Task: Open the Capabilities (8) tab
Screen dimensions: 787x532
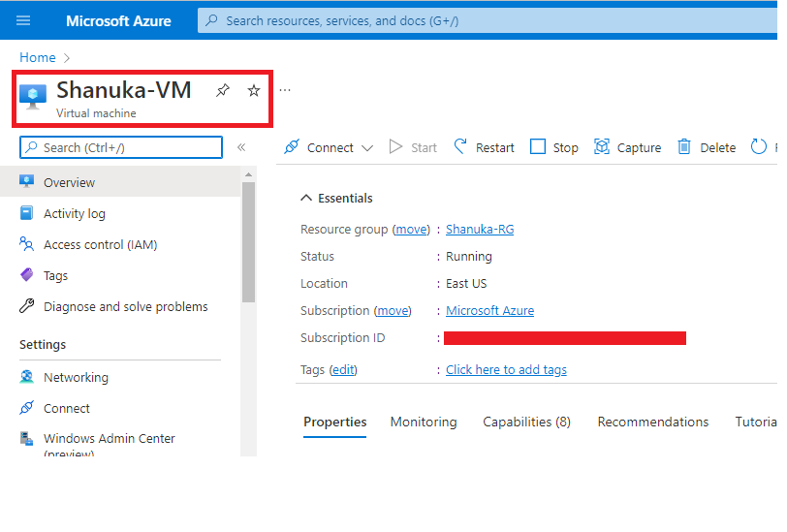Action: point(526,422)
